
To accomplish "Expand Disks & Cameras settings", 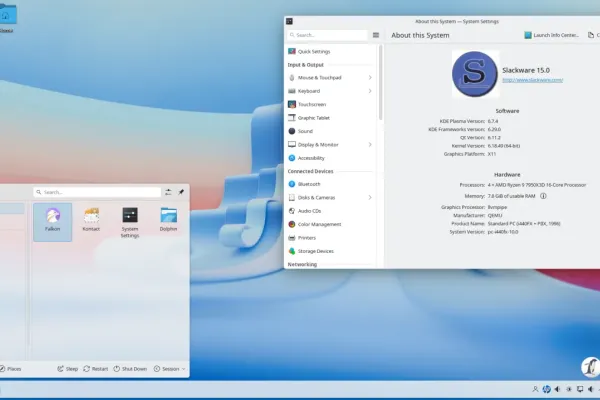I will pyautogui.click(x=330, y=197).
